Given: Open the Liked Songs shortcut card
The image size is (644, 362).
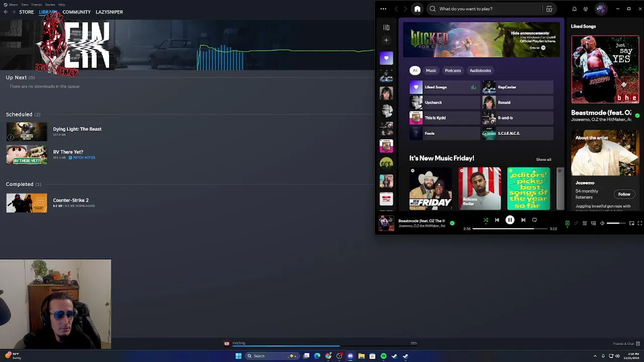Looking at the screenshot, I should click(444, 87).
